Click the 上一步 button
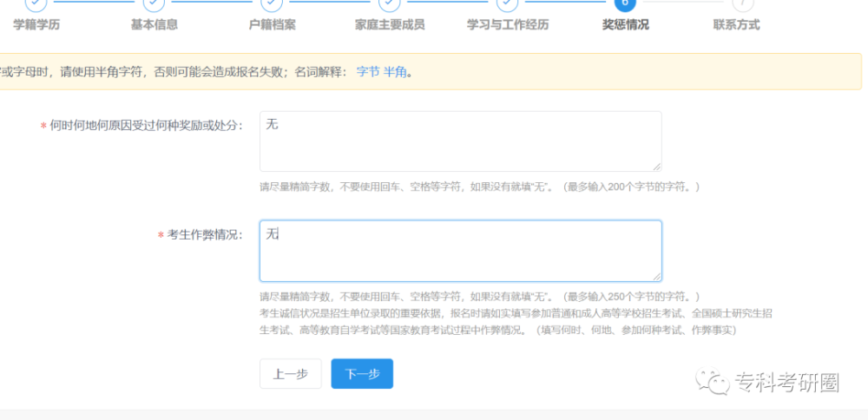Viewport: 868px width, 420px height. pos(291,374)
